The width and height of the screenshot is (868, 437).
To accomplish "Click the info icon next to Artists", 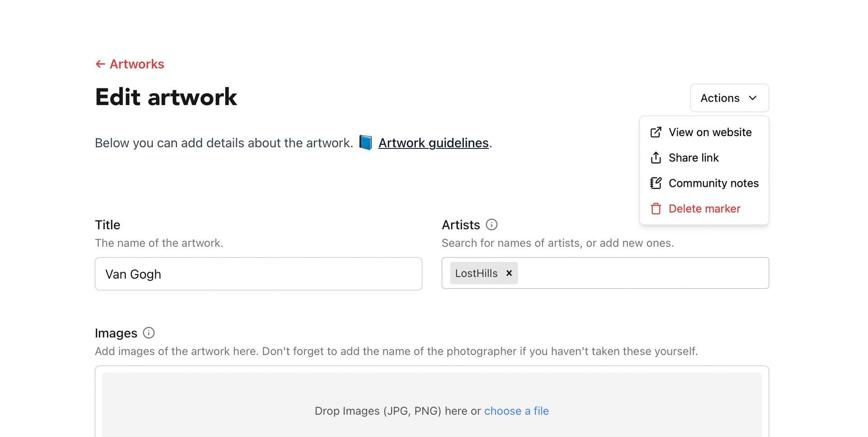I will point(491,225).
